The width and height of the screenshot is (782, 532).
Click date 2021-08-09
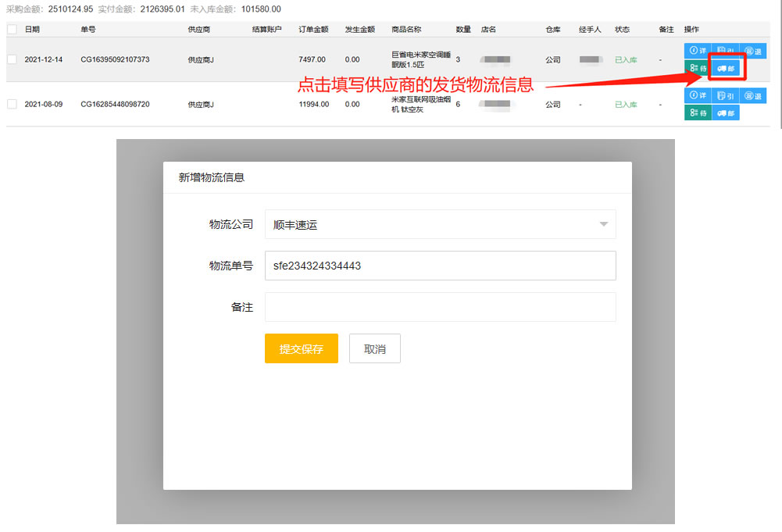tap(44, 104)
